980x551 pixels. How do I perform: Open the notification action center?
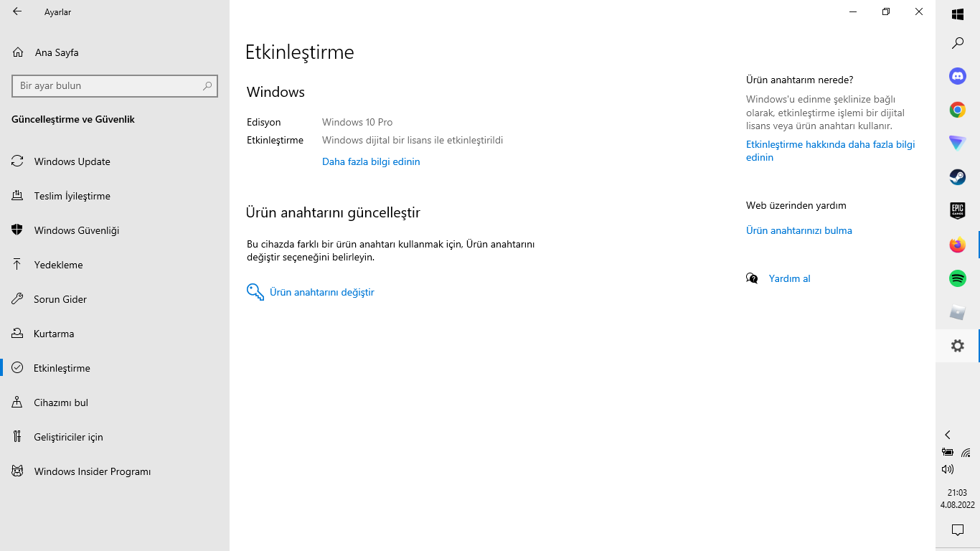(x=958, y=530)
